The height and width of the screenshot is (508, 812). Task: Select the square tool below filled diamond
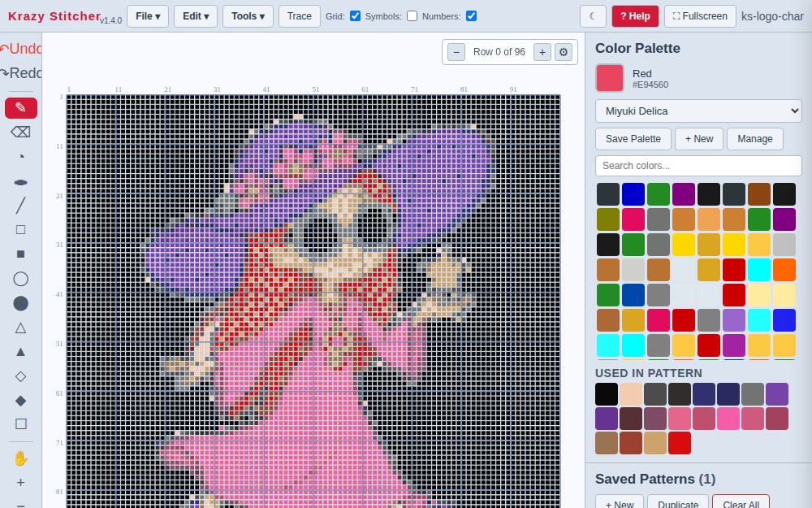tap(21, 424)
